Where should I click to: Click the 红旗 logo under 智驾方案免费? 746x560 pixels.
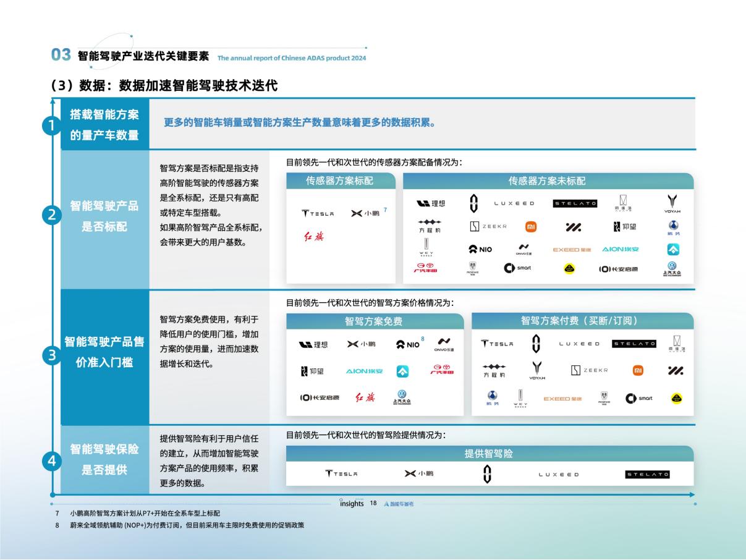coord(365,397)
